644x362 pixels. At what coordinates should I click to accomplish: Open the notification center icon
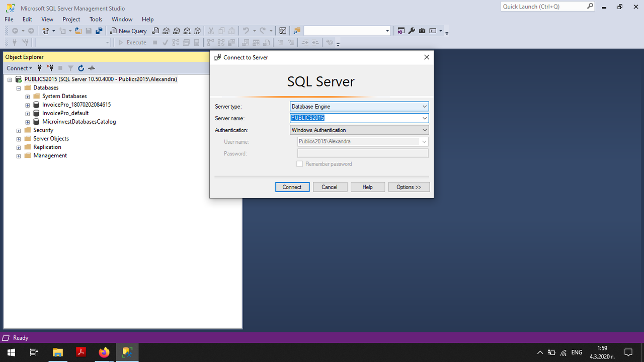(x=628, y=352)
